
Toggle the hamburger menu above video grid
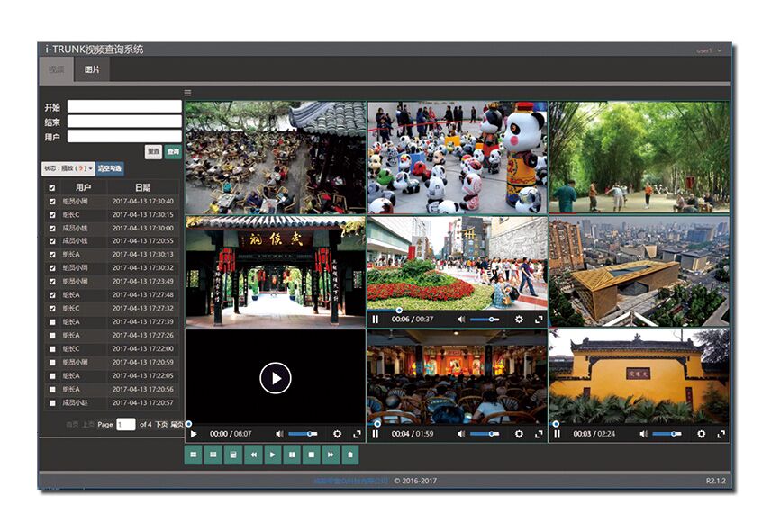(x=188, y=93)
